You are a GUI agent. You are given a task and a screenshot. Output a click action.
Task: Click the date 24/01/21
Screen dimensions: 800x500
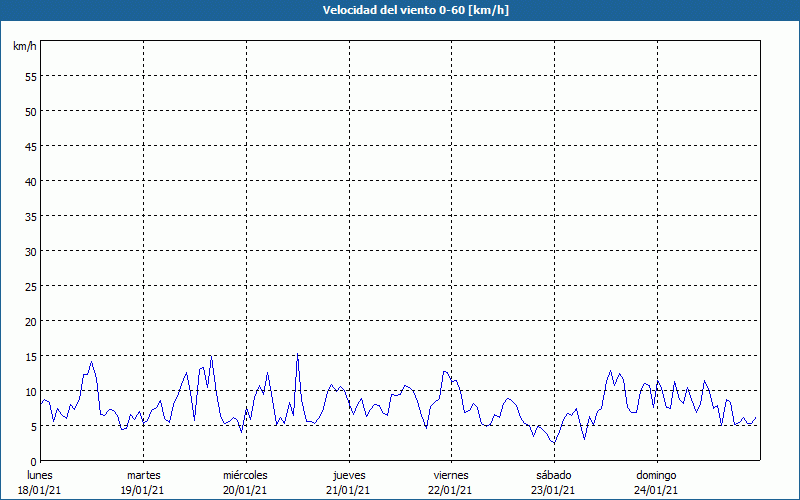click(x=656, y=490)
